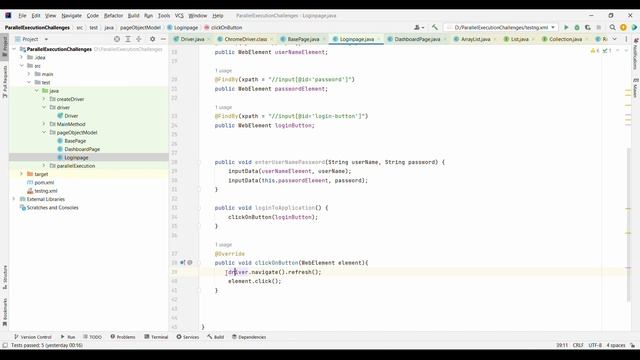Click the orange IDE updates icon
640x360 pixels.
coord(623,27)
